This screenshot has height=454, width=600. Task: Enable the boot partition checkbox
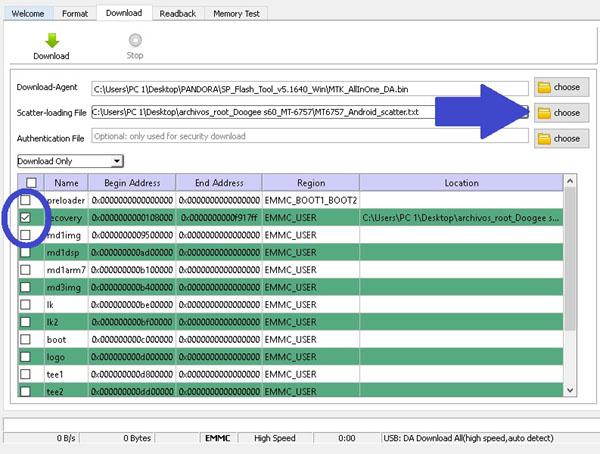(x=25, y=339)
